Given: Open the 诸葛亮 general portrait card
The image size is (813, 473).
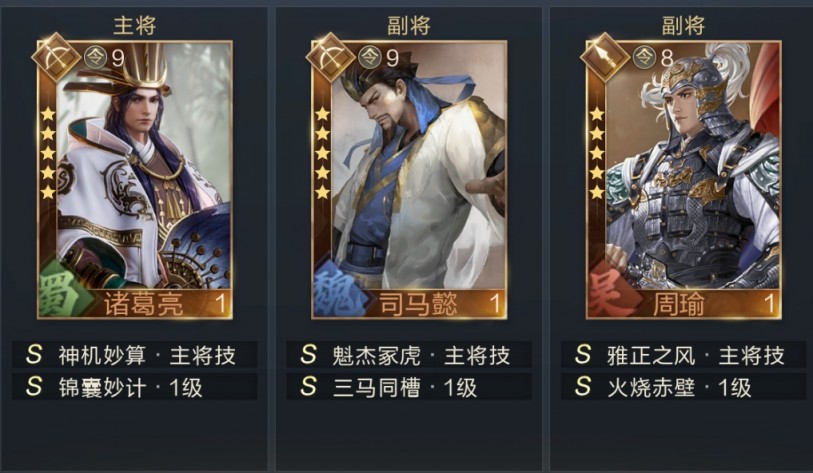Looking at the screenshot, I should (x=135, y=179).
